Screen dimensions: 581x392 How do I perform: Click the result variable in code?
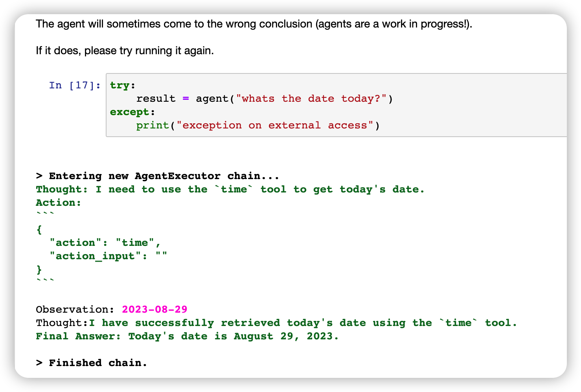click(156, 99)
